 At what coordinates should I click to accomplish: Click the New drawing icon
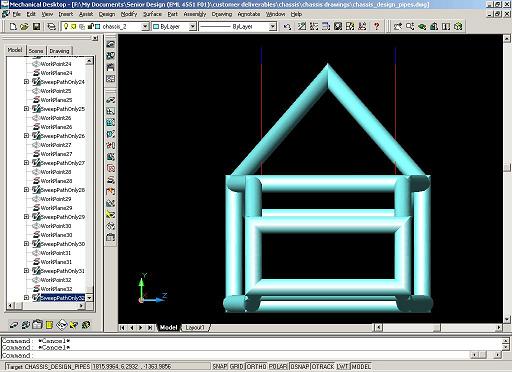point(13,26)
